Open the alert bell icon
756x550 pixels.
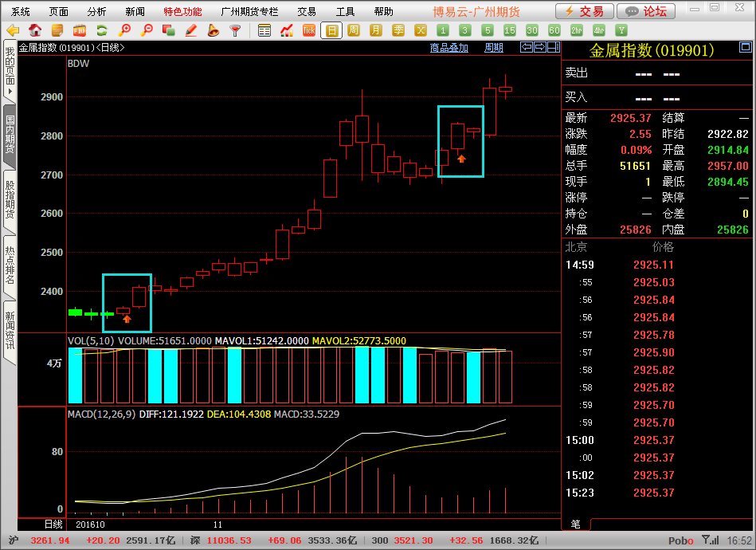click(213, 31)
